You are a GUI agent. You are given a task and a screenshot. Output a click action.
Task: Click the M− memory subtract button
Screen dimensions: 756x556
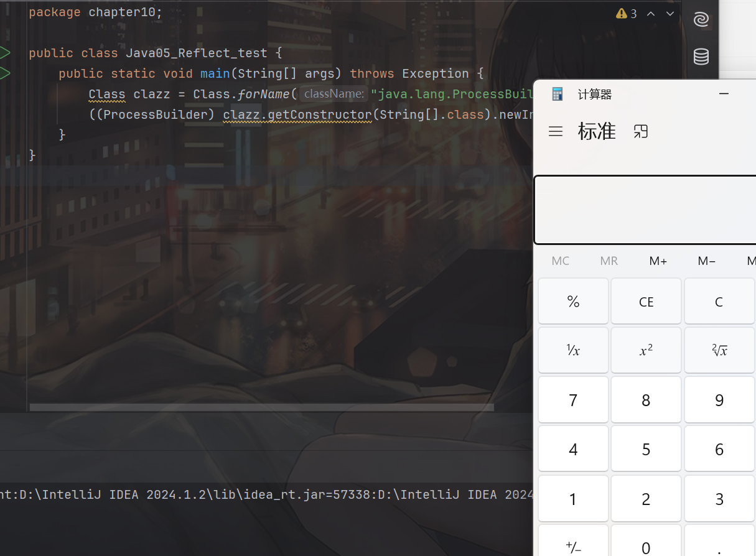pyautogui.click(x=706, y=261)
